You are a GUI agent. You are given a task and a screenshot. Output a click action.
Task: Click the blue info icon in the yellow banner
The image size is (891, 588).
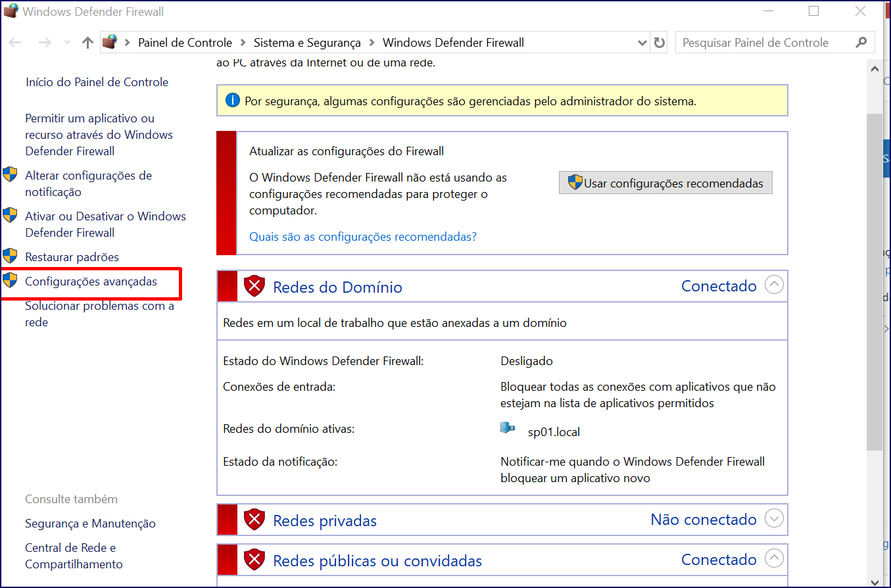(232, 100)
